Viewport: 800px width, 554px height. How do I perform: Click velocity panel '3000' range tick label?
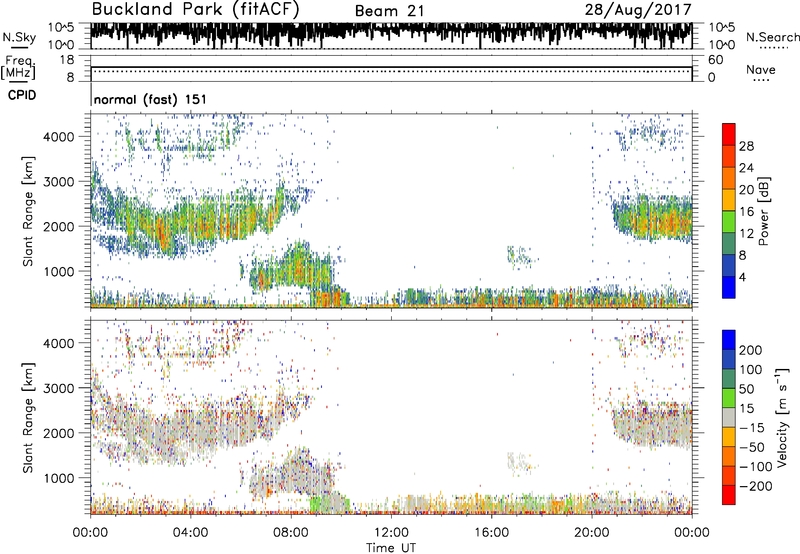pyautogui.click(x=58, y=388)
